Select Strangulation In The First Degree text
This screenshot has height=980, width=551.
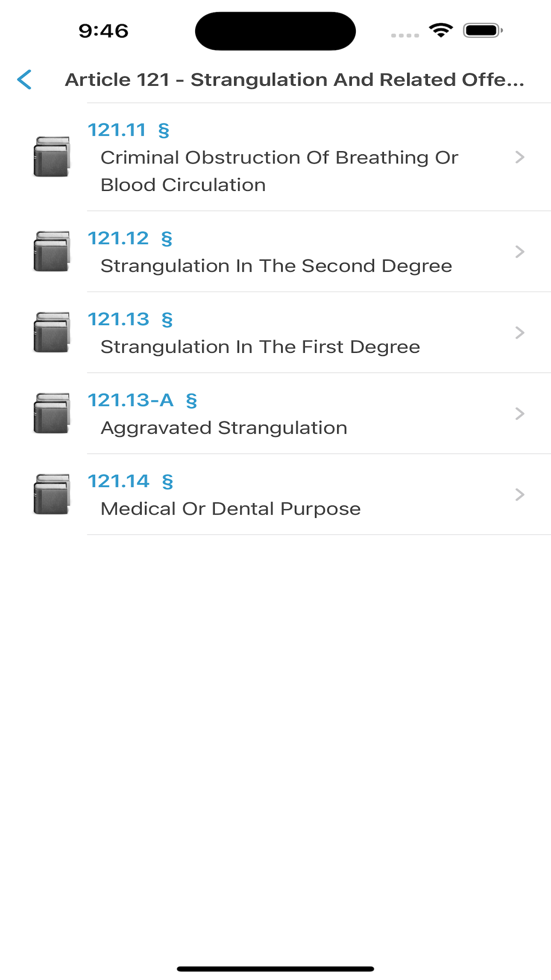click(x=260, y=347)
